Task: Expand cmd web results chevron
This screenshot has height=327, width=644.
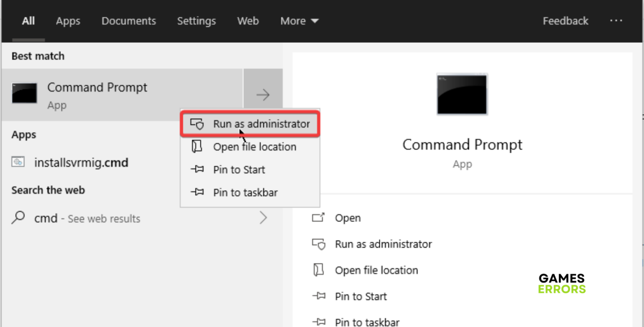Action: pos(263,218)
